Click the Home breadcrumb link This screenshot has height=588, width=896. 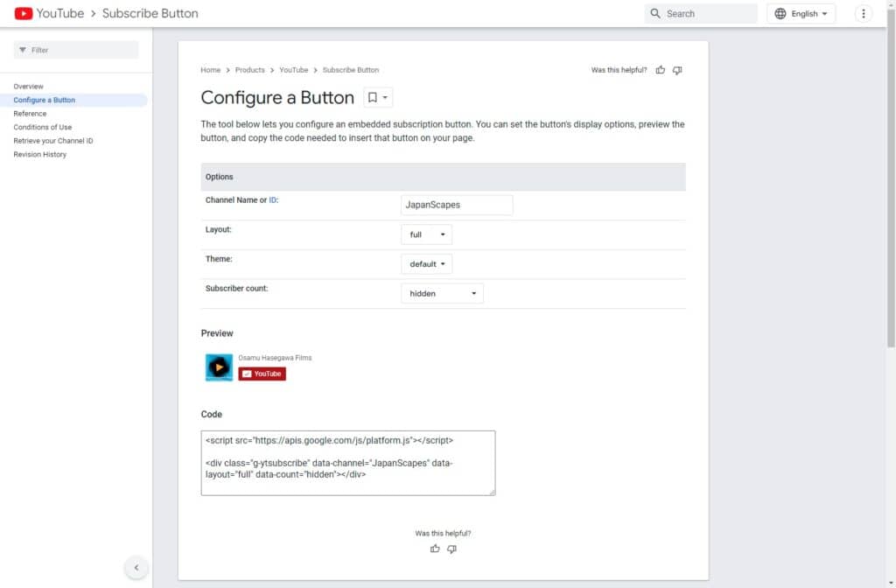click(x=210, y=70)
